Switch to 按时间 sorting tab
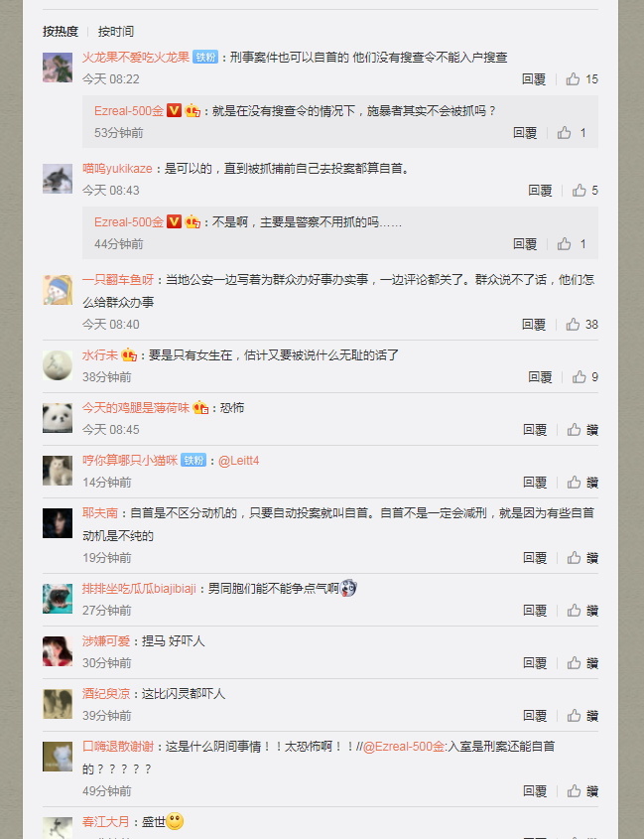Screen dimensions: 644x839 [x=115, y=32]
